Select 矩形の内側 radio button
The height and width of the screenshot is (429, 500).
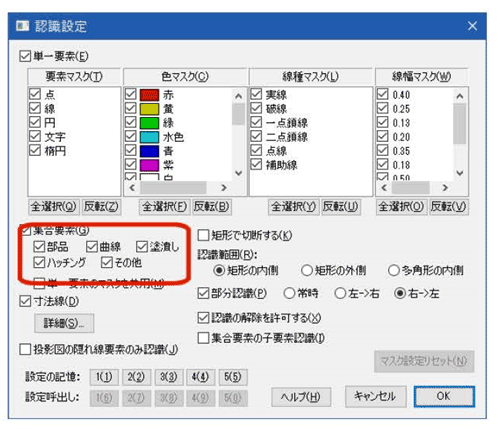click(x=219, y=270)
